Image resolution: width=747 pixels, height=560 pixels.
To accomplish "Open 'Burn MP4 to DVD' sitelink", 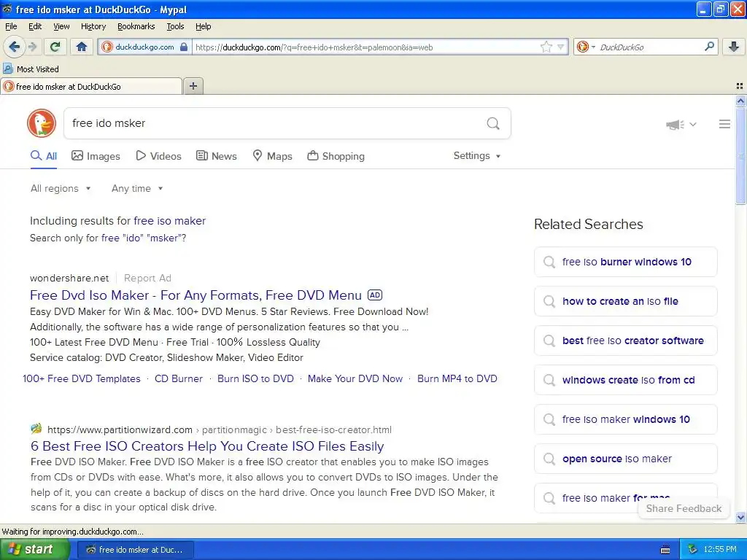I will tap(457, 378).
